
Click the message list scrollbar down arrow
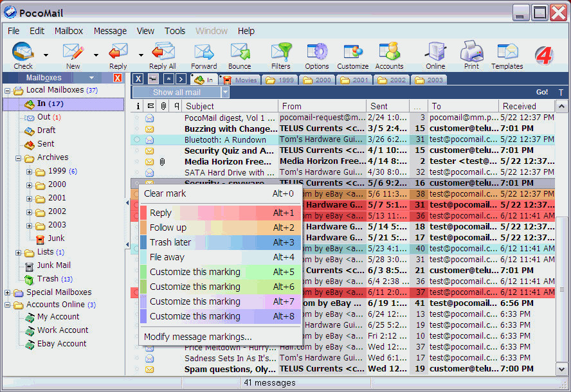561,369
